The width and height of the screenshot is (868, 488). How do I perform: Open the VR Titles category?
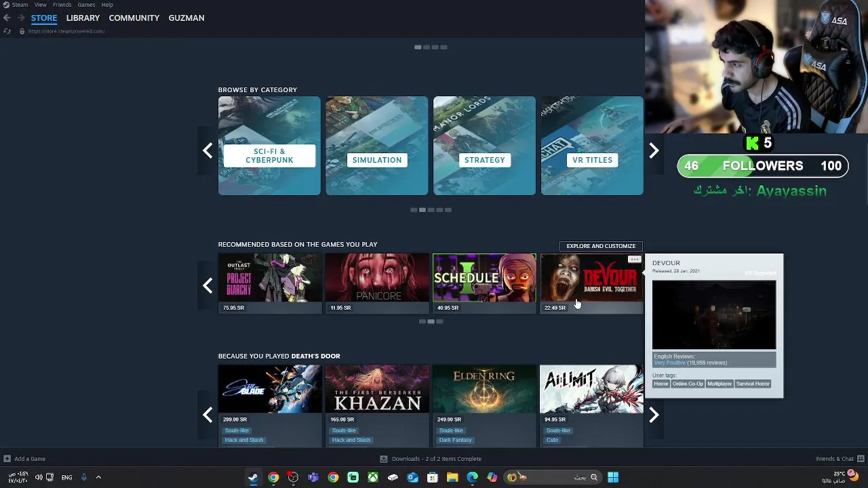tap(592, 146)
